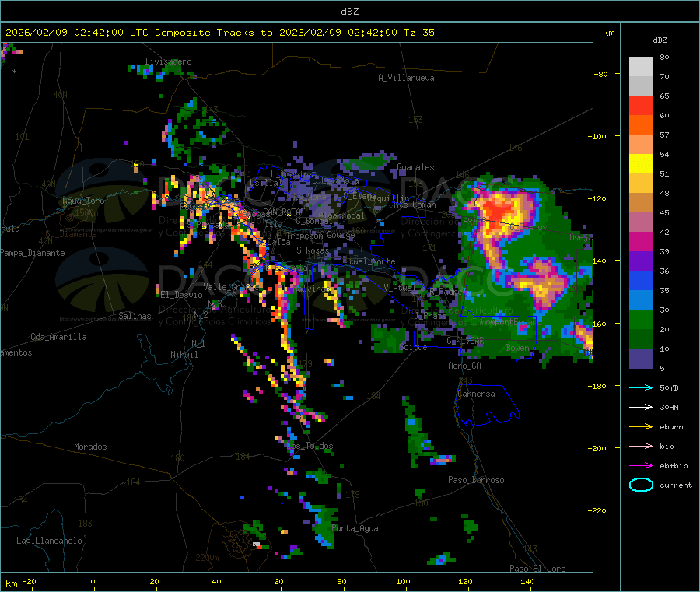Click the 'Soitue' map label
The width and height of the screenshot is (700, 592).
(x=413, y=347)
